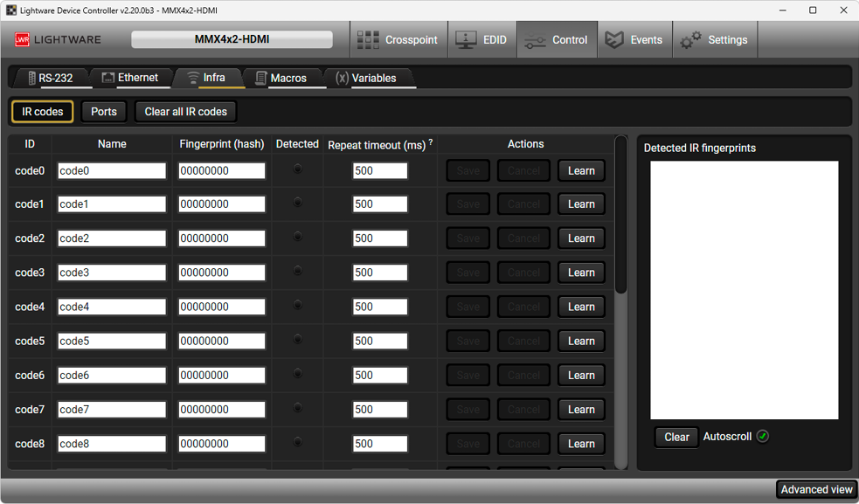The width and height of the screenshot is (859, 504).
Task: Open Settings via gears icon
Action: pos(691,40)
